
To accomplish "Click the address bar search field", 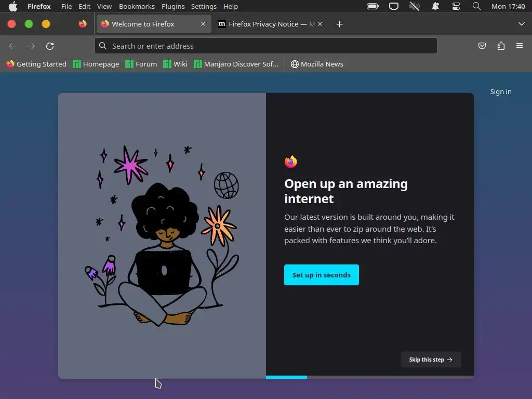I will 266,46.
